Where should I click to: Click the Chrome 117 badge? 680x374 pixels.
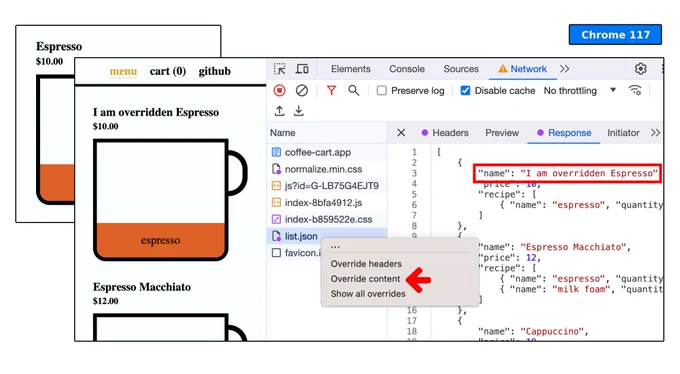(x=615, y=35)
